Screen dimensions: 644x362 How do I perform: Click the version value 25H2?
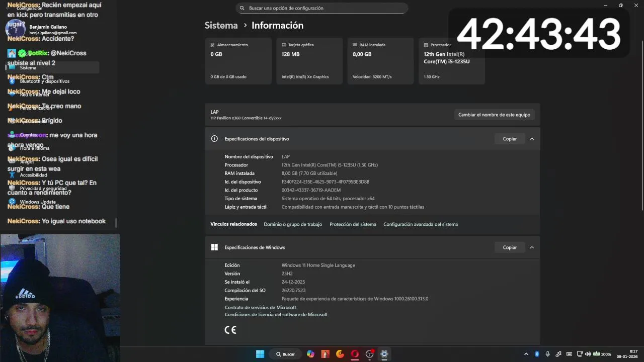(287, 274)
